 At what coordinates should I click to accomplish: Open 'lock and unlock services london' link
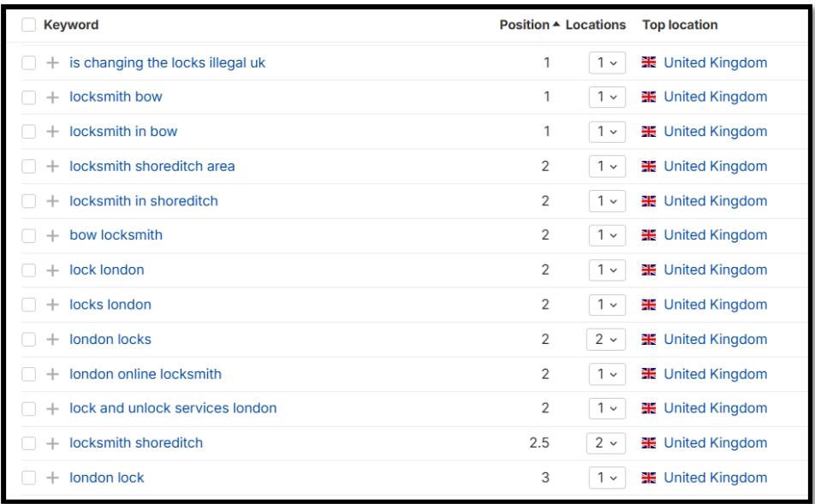[x=173, y=408]
